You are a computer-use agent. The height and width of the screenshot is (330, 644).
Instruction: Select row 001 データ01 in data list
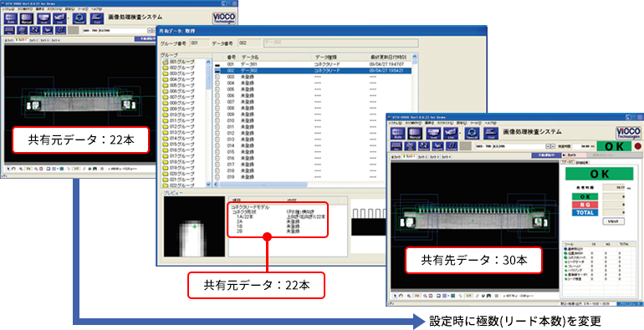[312, 64]
